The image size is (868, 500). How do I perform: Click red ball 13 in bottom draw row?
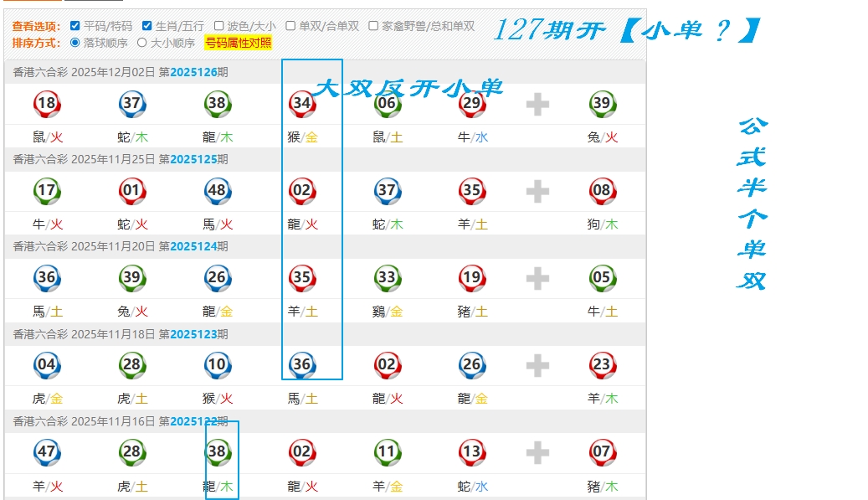pos(472,452)
